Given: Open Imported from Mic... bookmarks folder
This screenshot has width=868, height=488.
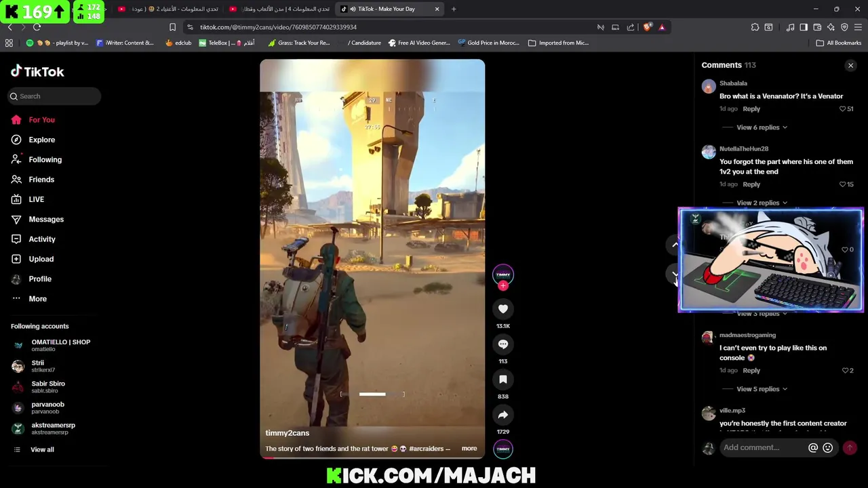Looking at the screenshot, I should point(559,43).
